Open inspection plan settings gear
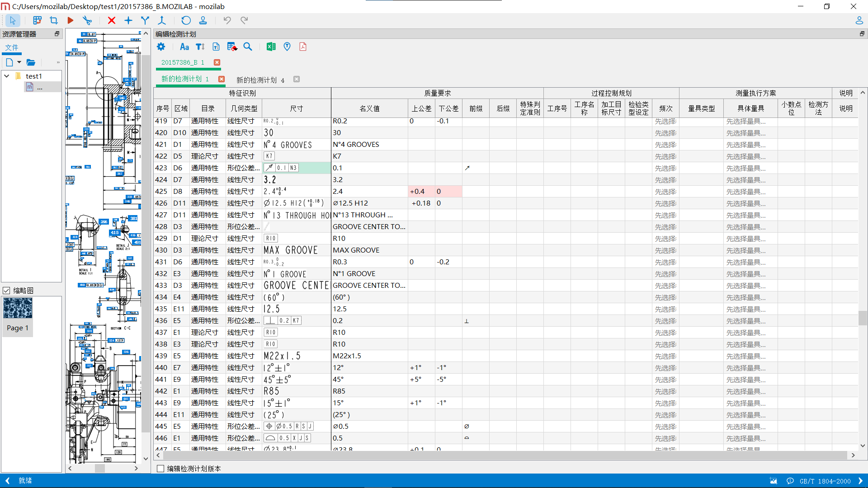This screenshot has width=868, height=488. 161,47
